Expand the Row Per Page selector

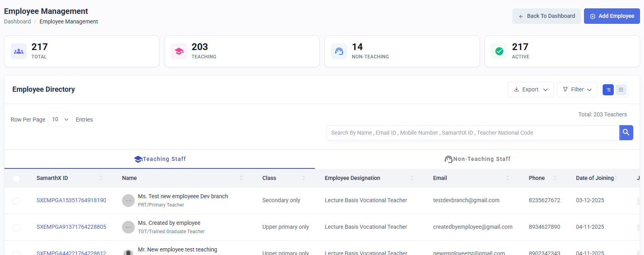60,120
